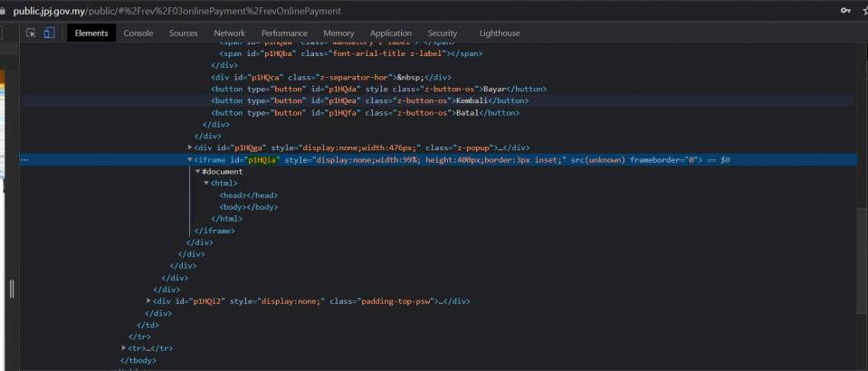
Task: Click the address bar URL
Action: coord(177,11)
